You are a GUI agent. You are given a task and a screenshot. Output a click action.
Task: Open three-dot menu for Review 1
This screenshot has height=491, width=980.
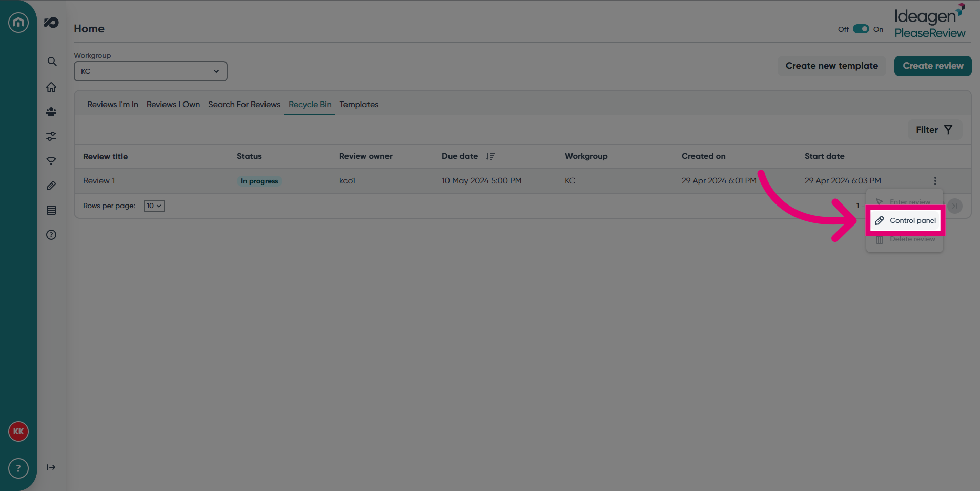click(x=935, y=181)
